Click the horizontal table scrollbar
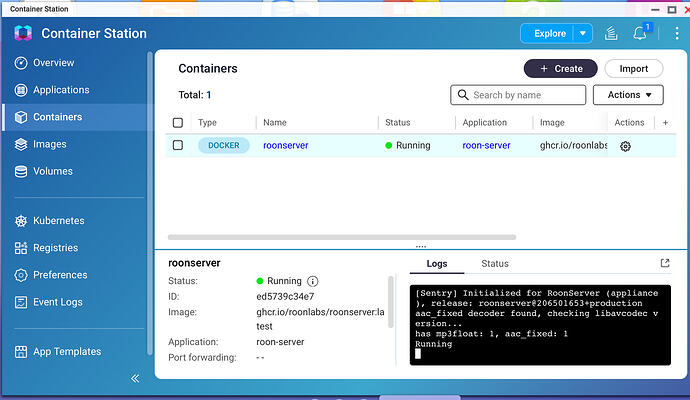Viewport: 690px width, 400px height. pyautogui.click(x=342, y=237)
